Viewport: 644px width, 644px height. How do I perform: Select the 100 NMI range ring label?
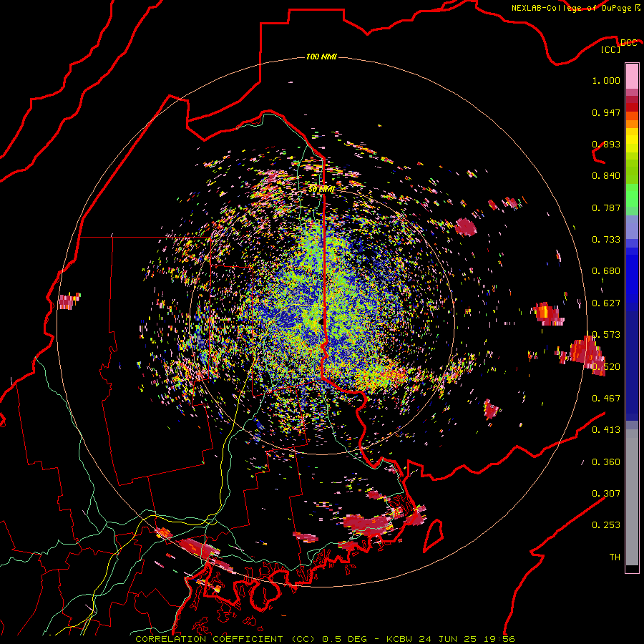(x=321, y=57)
